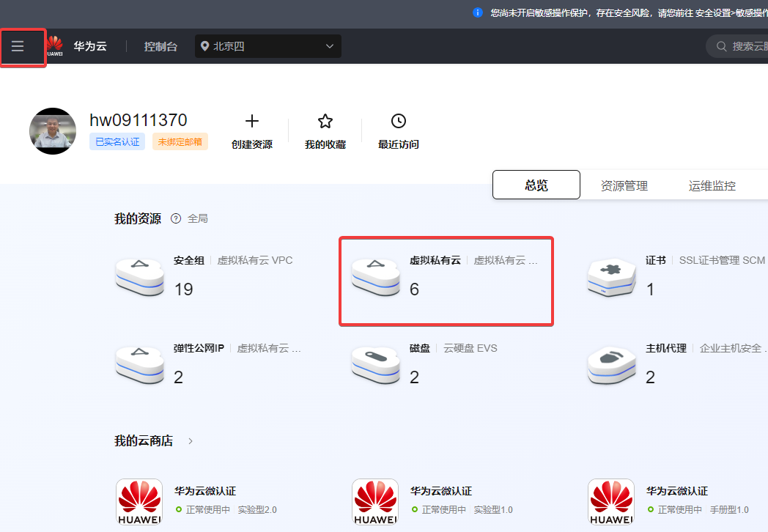
Task: Click the help question mark next to 我的资源
Action: [176, 218]
